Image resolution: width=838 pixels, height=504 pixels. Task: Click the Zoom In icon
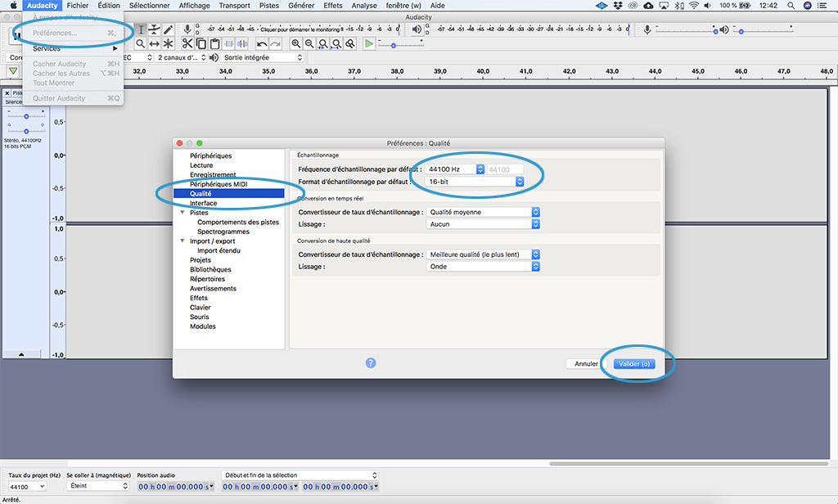click(x=295, y=44)
